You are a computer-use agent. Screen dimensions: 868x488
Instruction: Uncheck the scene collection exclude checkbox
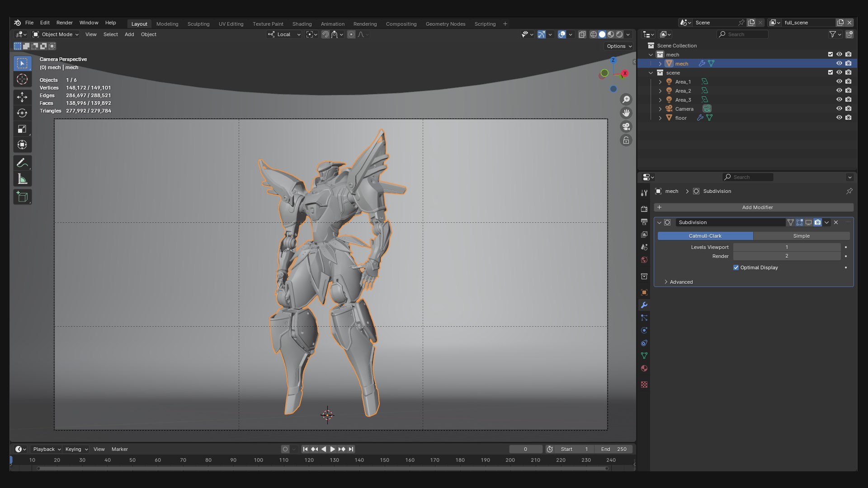point(830,72)
